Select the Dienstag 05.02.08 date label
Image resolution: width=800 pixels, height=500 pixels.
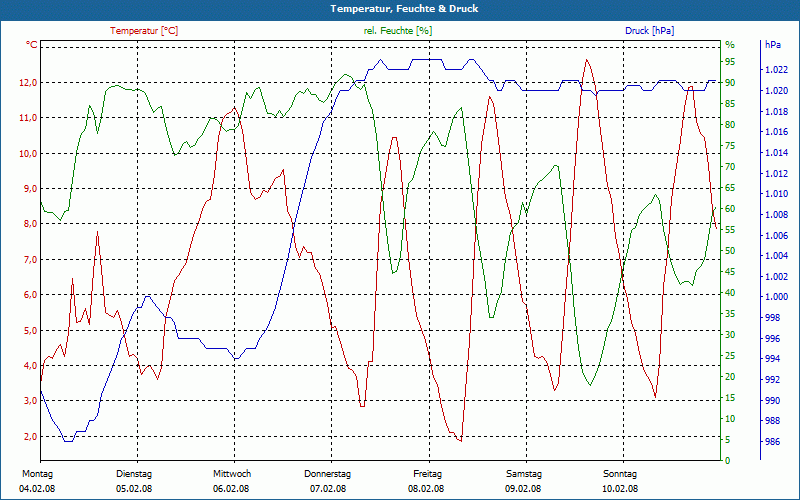coord(134,481)
